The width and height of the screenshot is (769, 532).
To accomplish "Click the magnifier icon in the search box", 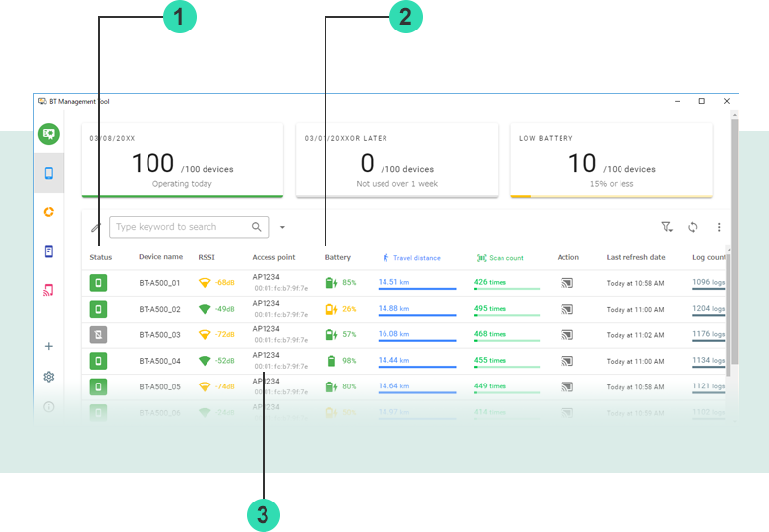I will coord(257,227).
